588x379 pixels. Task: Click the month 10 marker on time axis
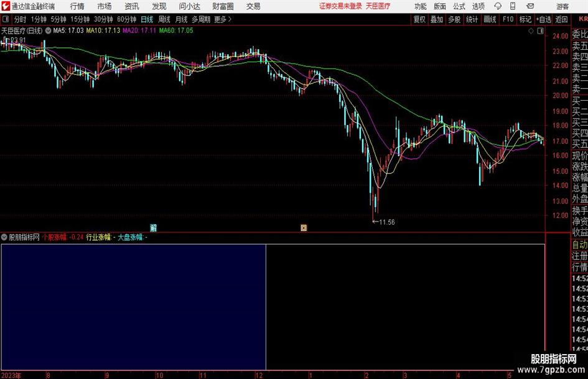click(x=159, y=375)
